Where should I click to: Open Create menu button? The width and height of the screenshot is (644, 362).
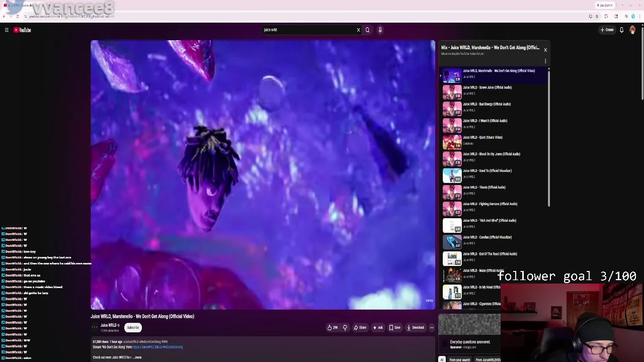tap(607, 30)
